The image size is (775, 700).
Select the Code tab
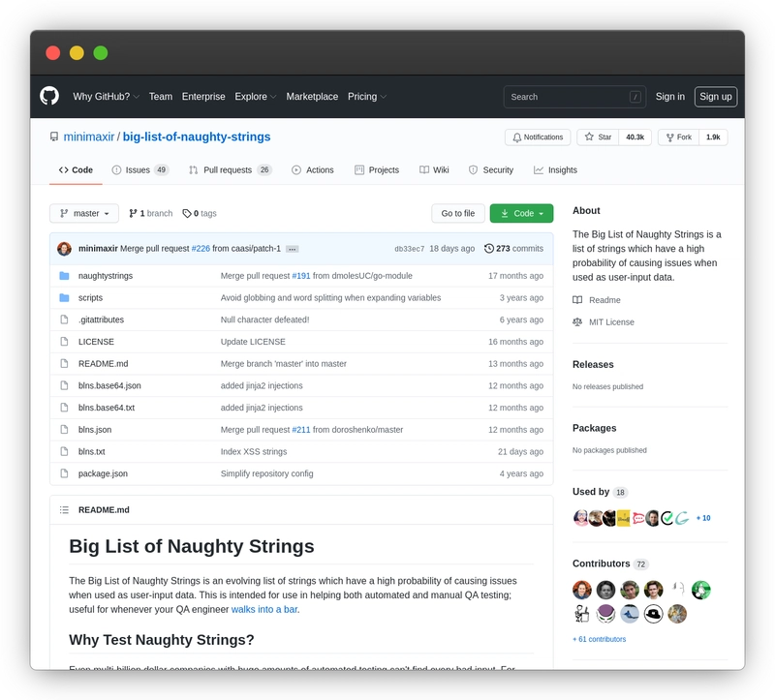(x=76, y=170)
